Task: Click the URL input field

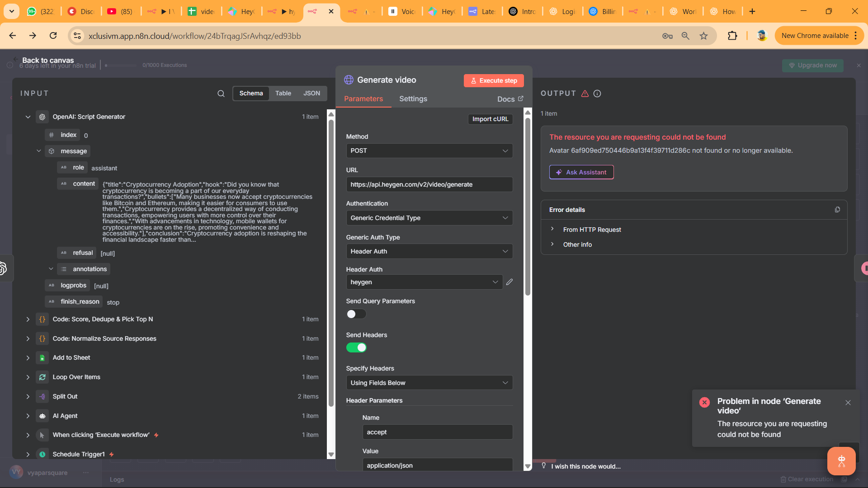Action: pyautogui.click(x=429, y=184)
